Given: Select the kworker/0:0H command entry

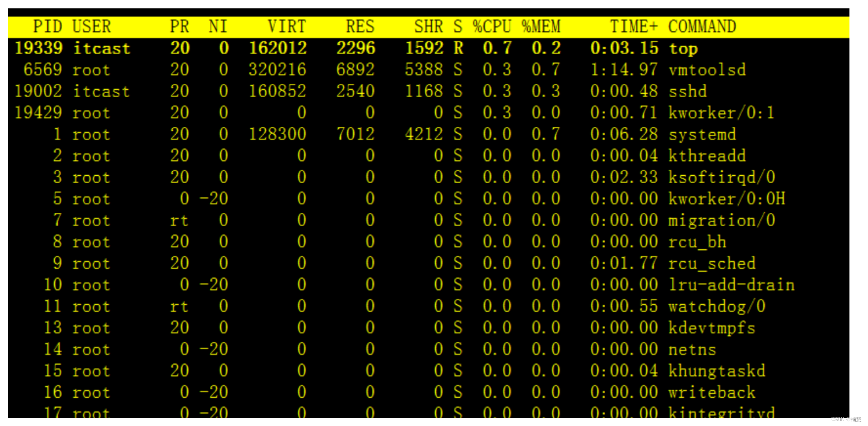Looking at the screenshot, I should coord(727,199).
